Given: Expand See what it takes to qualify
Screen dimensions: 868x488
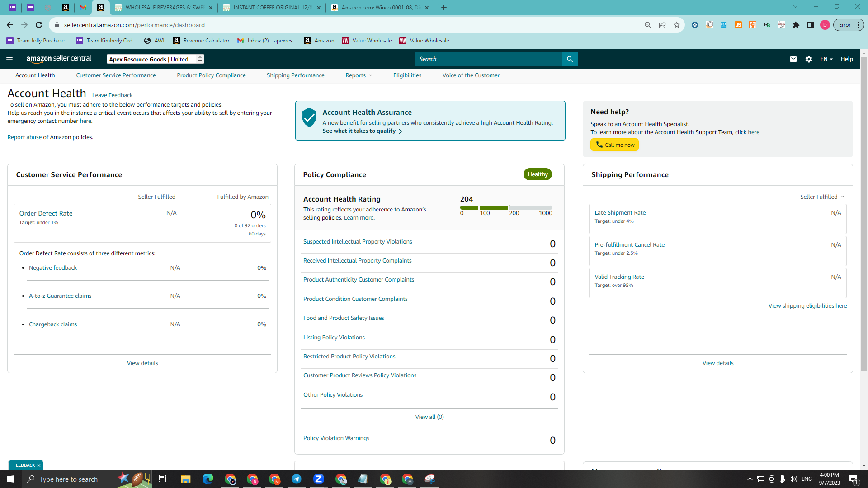Looking at the screenshot, I should pos(362,131).
